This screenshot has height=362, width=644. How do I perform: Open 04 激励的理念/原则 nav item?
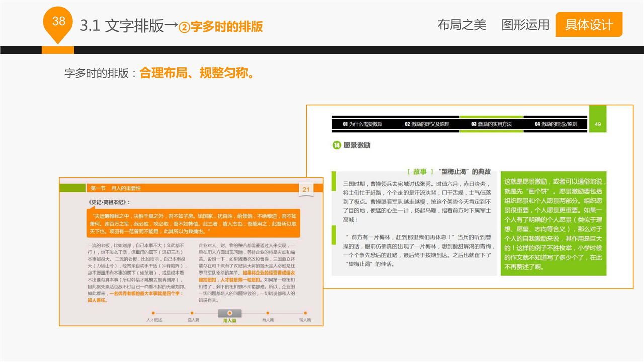[x=555, y=124]
